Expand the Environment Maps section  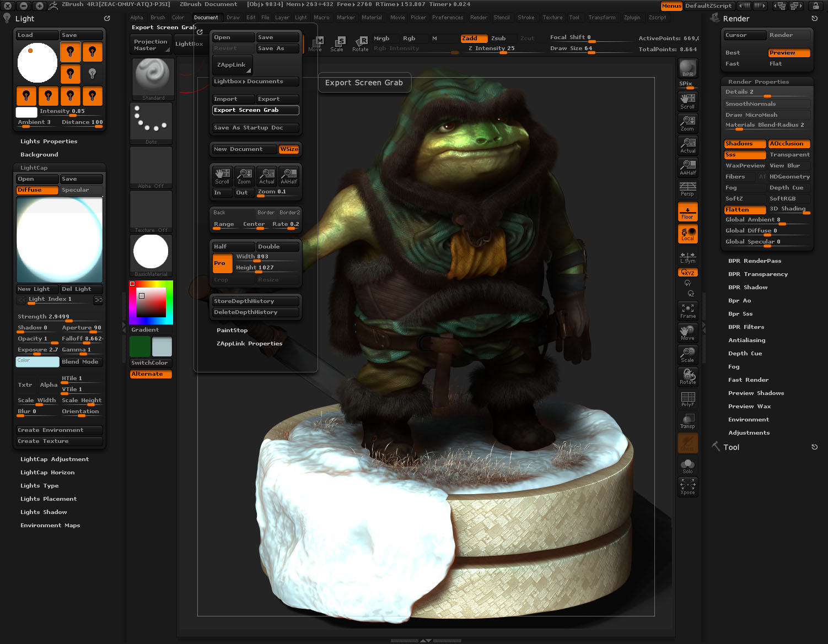coord(50,526)
